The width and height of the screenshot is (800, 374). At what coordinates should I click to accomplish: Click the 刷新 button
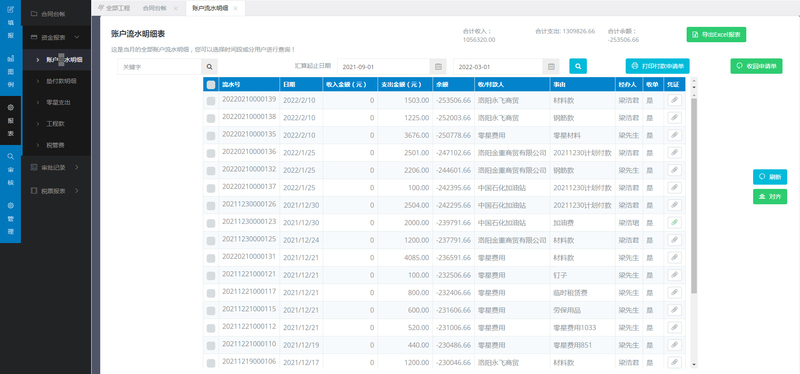[770, 177]
